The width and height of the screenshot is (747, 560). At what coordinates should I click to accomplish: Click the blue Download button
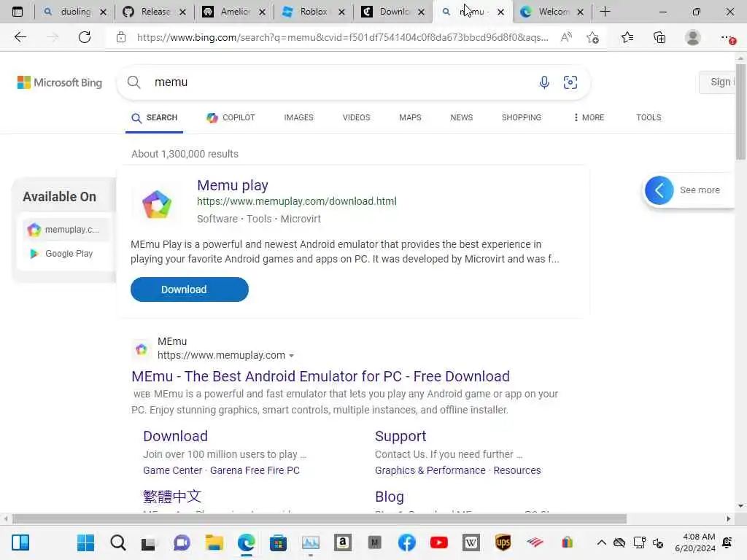[x=190, y=289]
